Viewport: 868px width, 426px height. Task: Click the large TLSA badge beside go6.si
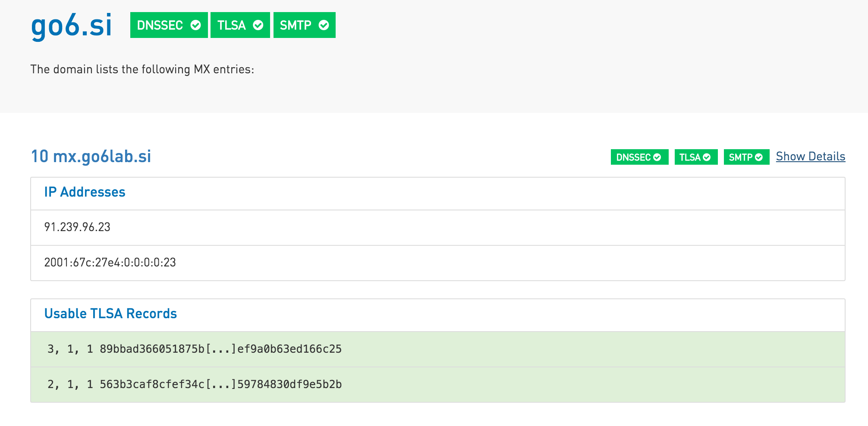pos(240,25)
